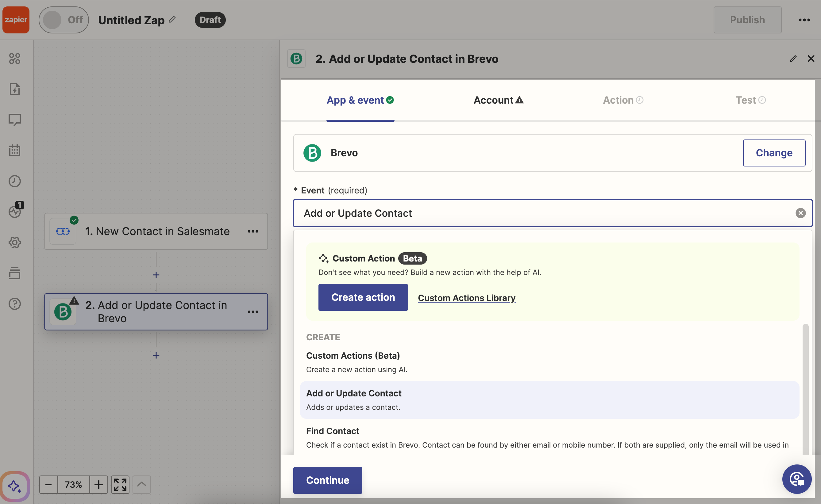821x504 pixels.
Task: Switch to the Account tab
Action: pos(499,100)
